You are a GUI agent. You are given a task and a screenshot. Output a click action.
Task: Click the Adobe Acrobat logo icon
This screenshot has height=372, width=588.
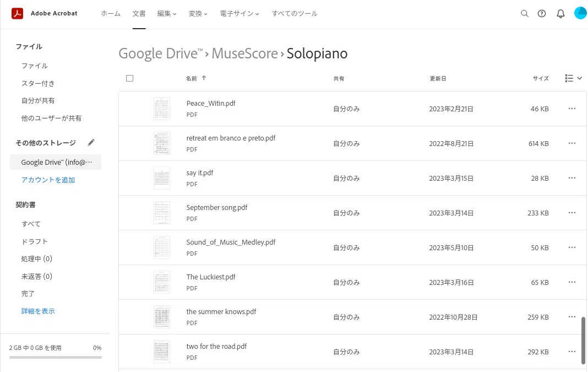[x=17, y=14]
